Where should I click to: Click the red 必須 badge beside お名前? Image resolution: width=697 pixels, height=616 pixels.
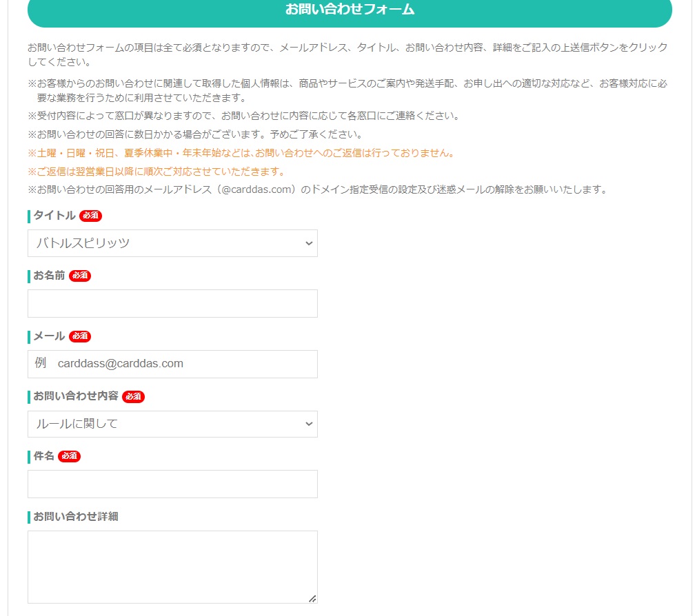[x=80, y=276]
